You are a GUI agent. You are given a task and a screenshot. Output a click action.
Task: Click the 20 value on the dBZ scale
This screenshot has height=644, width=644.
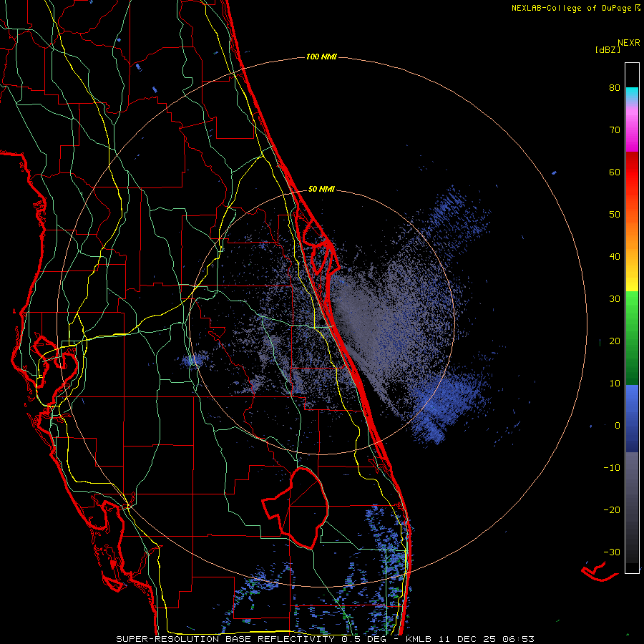click(615, 341)
